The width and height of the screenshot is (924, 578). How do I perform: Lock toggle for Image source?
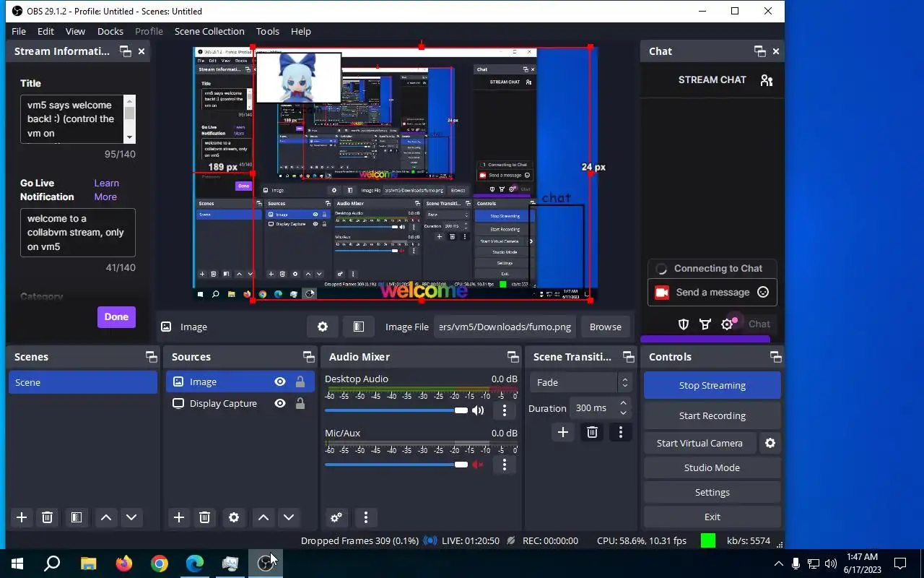click(300, 381)
